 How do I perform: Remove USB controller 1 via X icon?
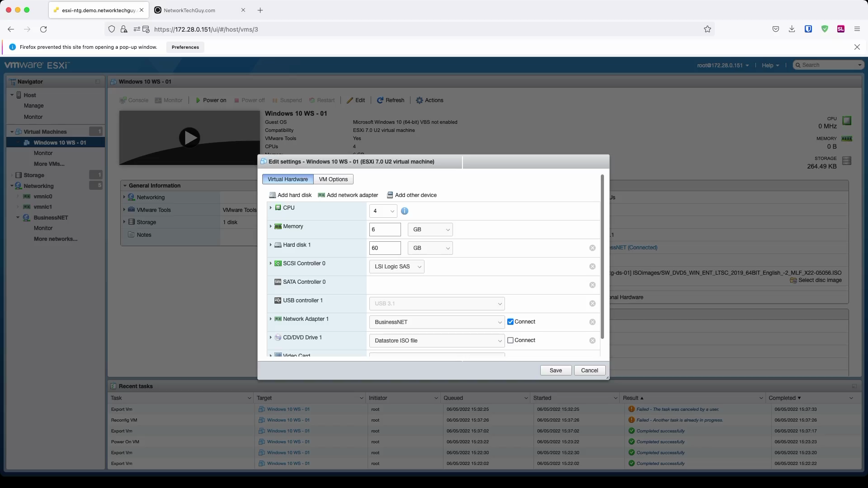click(592, 304)
